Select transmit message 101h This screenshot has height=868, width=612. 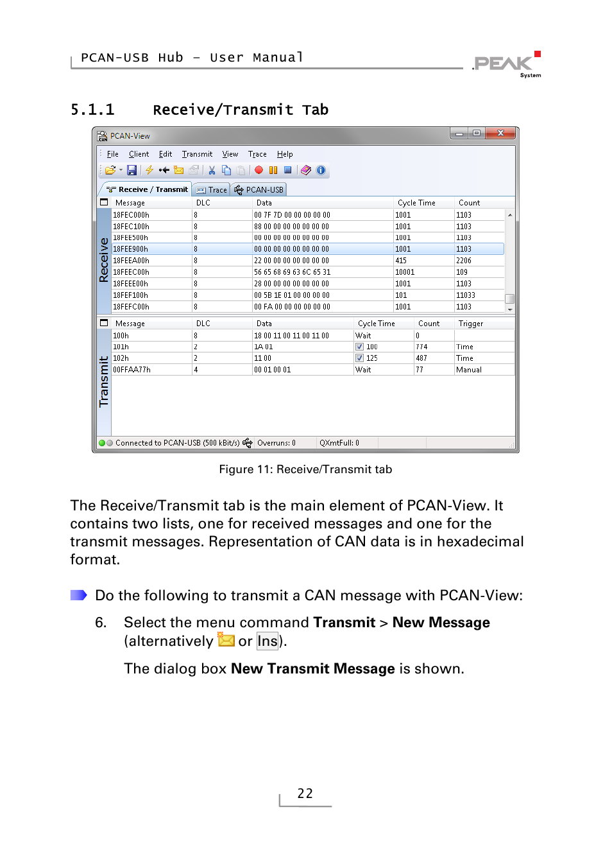(x=313, y=347)
